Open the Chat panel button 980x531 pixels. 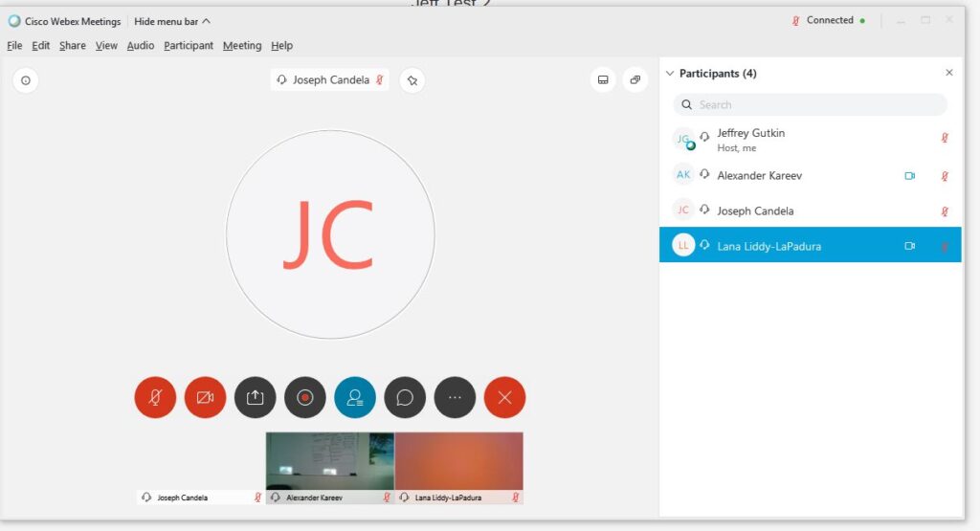coord(405,398)
